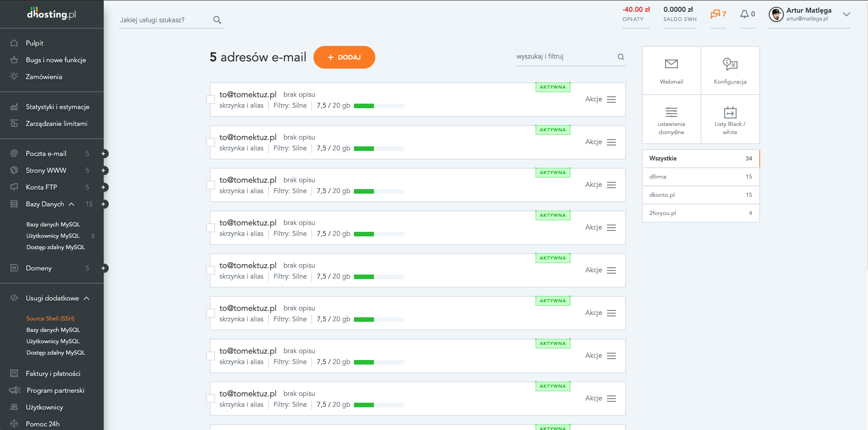Click the first mailbox storage usage bar
The image size is (868, 430).
pos(378,106)
